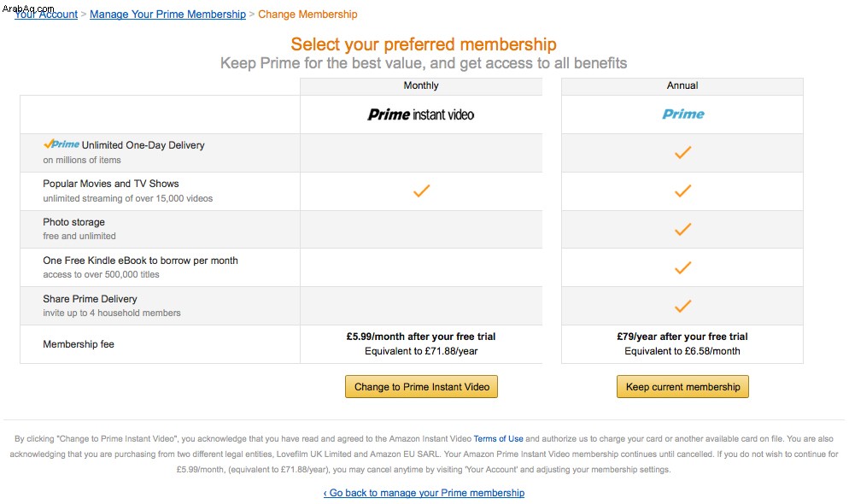The width and height of the screenshot is (849, 504).
Task: Click Annual checkmark for Popular Movies row
Action: tap(682, 190)
